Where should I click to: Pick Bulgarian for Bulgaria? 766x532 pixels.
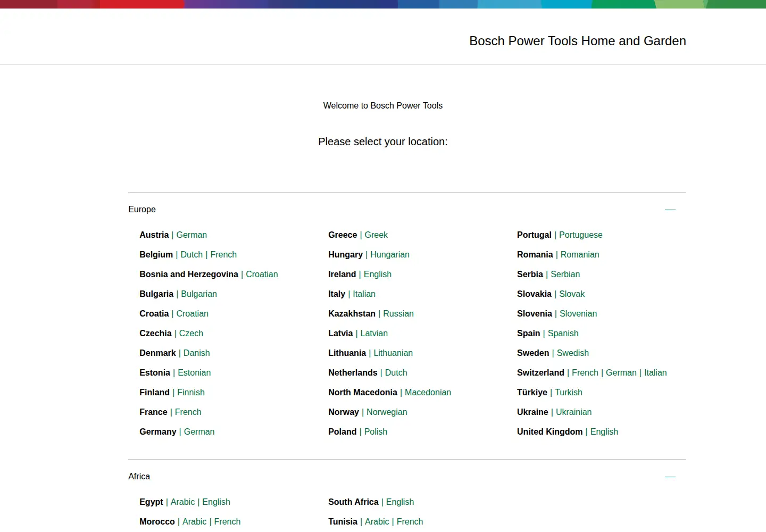pyautogui.click(x=199, y=294)
